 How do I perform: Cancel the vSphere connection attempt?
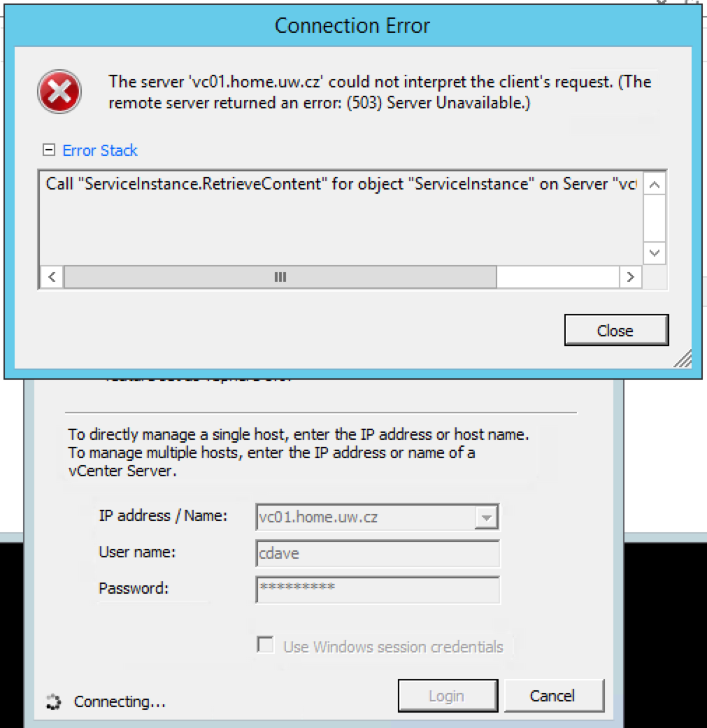click(554, 696)
